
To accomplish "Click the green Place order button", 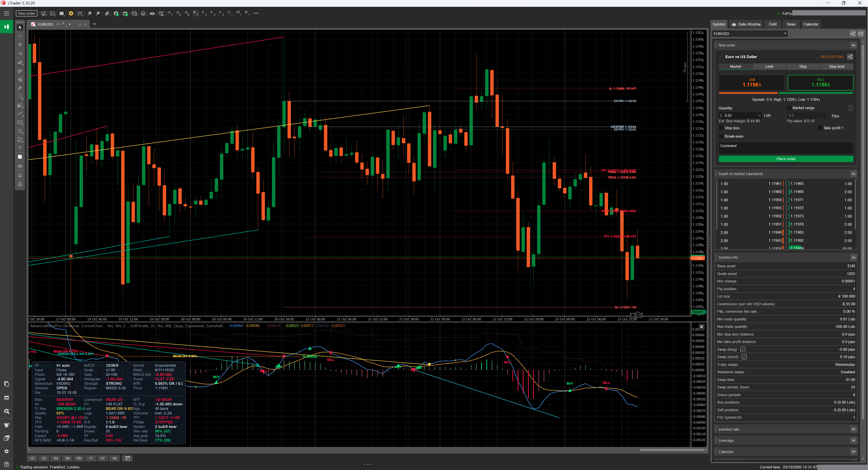I will click(x=786, y=159).
